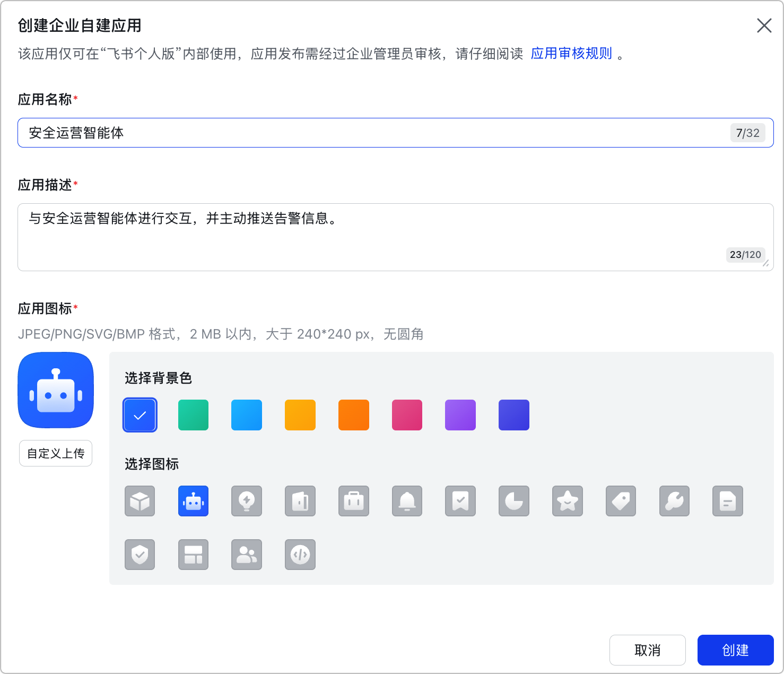784x674 pixels.
Task: Pick the people group icon
Action: click(247, 555)
